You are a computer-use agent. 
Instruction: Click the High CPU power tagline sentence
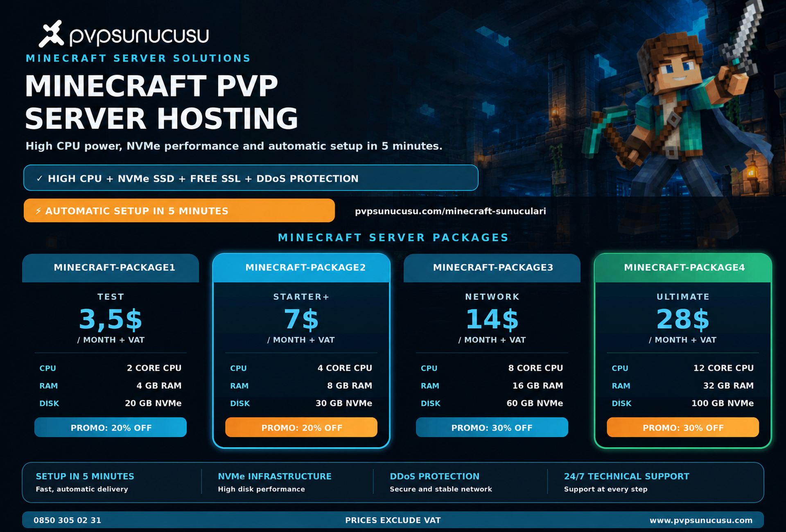tap(234, 146)
